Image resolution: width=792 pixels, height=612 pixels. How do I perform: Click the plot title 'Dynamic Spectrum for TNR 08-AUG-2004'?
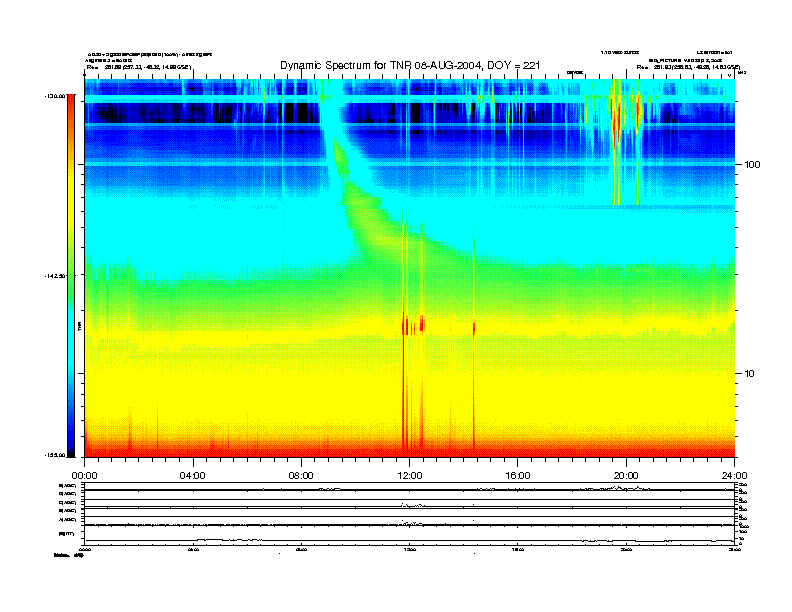410,65
